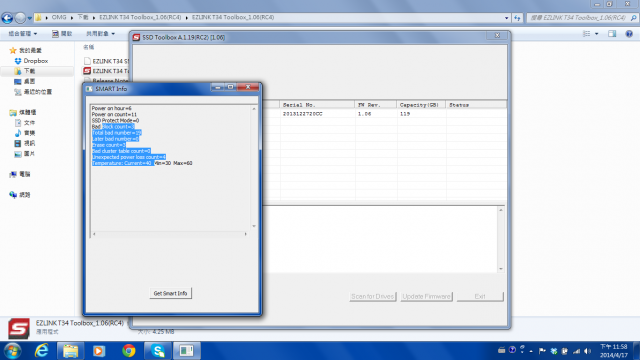Select the Temperature Current=40 line
Viewport: 640px width, 360px height.
pos(142,163)
